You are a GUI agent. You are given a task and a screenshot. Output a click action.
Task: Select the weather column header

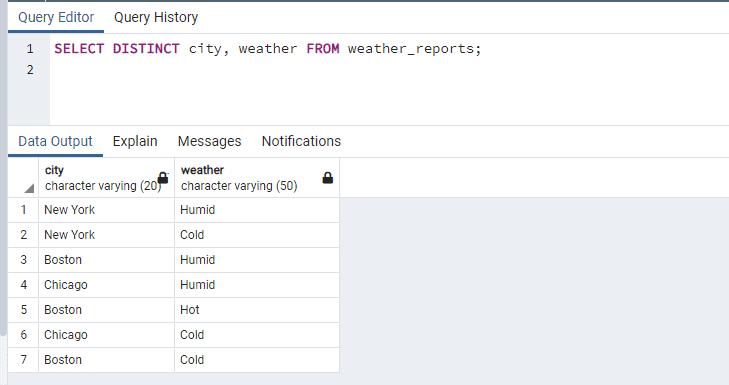pyautogui.click(x=257, y=178)
